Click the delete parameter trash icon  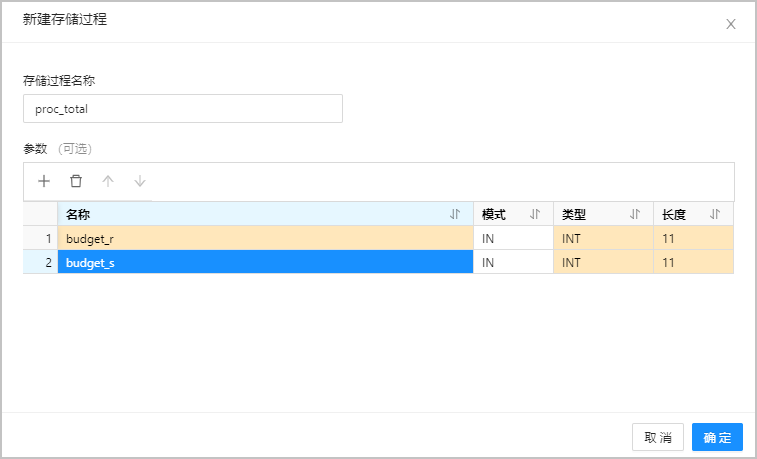tap(76, 181)
